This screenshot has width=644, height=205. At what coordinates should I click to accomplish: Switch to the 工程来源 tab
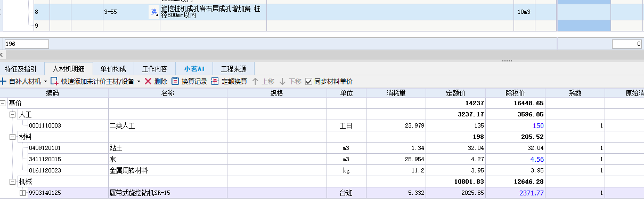tap(234, 69)
